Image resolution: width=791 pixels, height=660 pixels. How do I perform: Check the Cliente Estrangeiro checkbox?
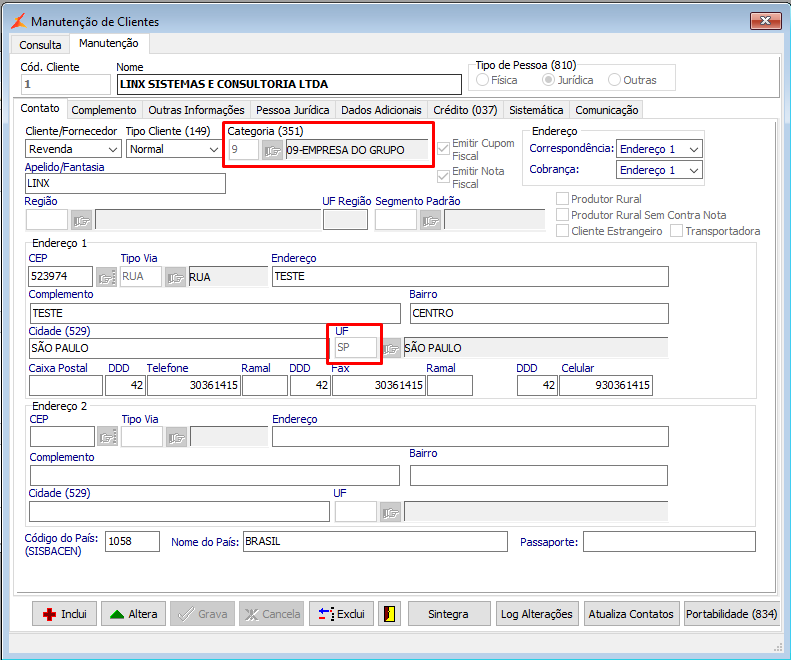[x=563, y=231]
